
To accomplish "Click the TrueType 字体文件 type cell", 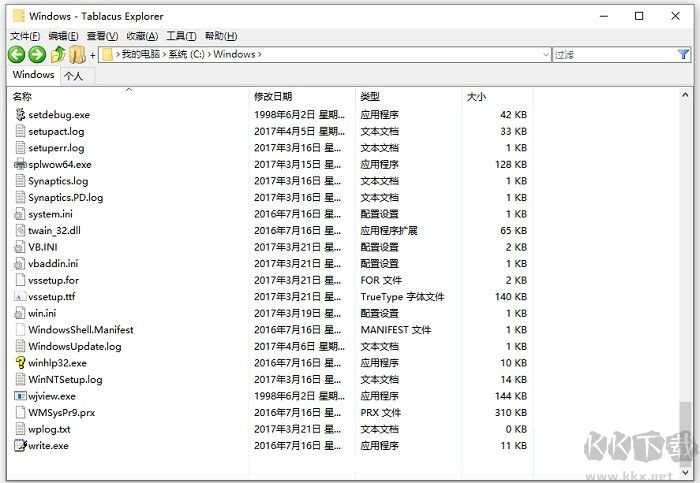I will (x=402, y=296).
